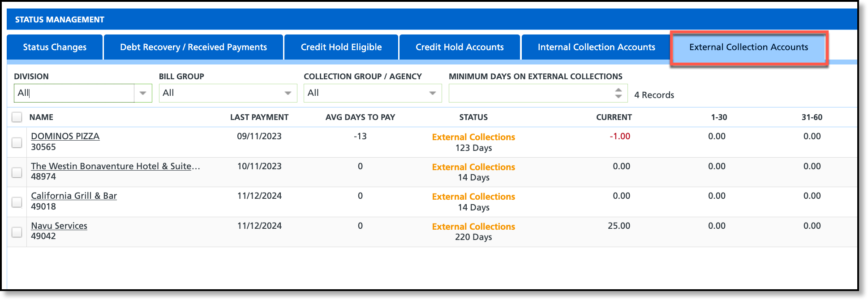Check the California Grill & Bar checkbox
The image size is (868, 300).
[17, 202]
